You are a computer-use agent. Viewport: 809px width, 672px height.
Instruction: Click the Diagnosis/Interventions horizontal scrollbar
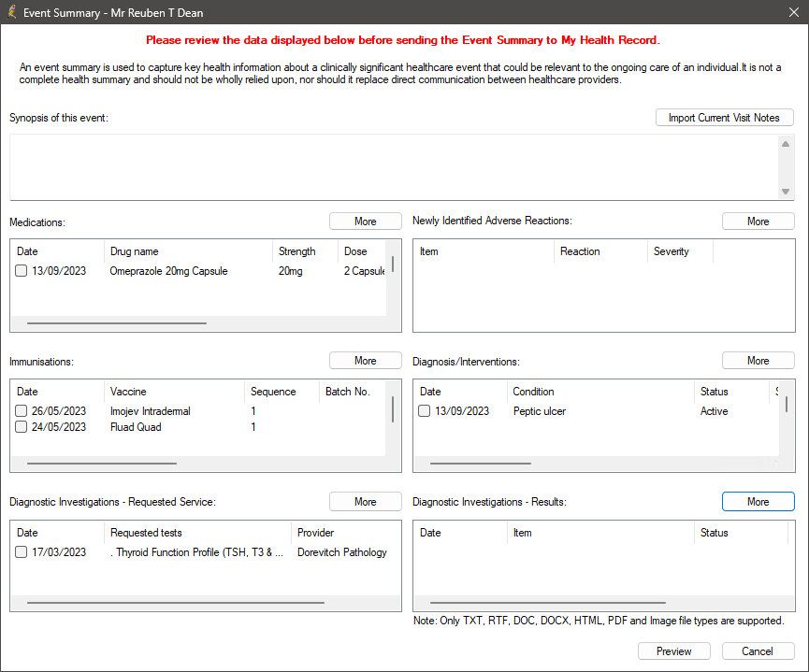[481, 464]
